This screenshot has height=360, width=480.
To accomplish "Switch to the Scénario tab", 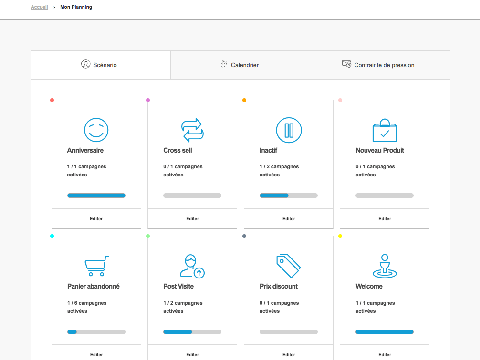I will [x=101, y=65].
